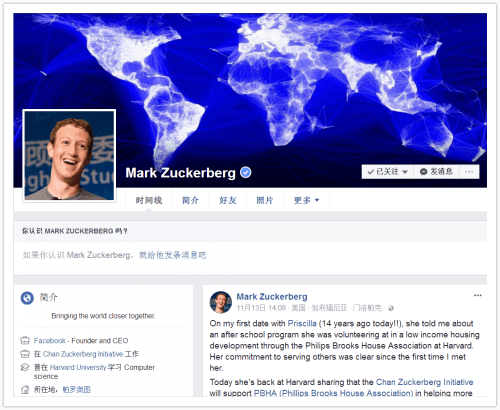Open the cover photo three-dot more menu

pos(469,172)
